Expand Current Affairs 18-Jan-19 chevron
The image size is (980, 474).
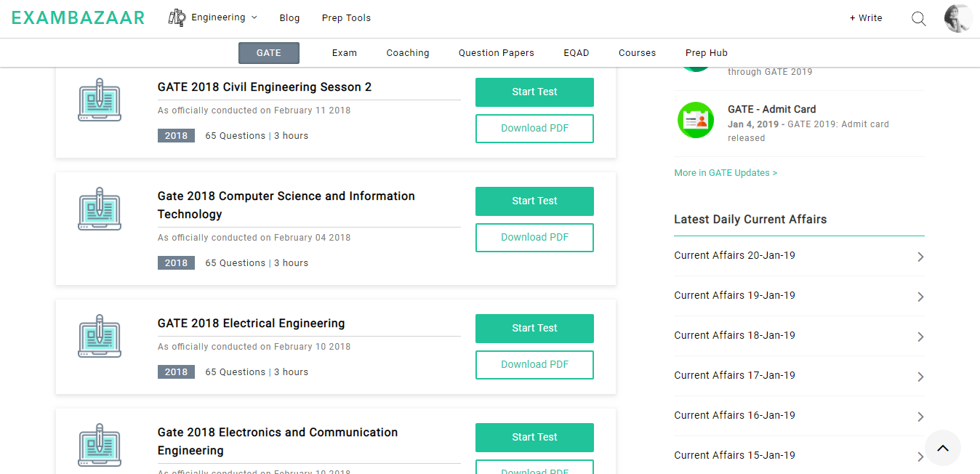coord(920,337)
